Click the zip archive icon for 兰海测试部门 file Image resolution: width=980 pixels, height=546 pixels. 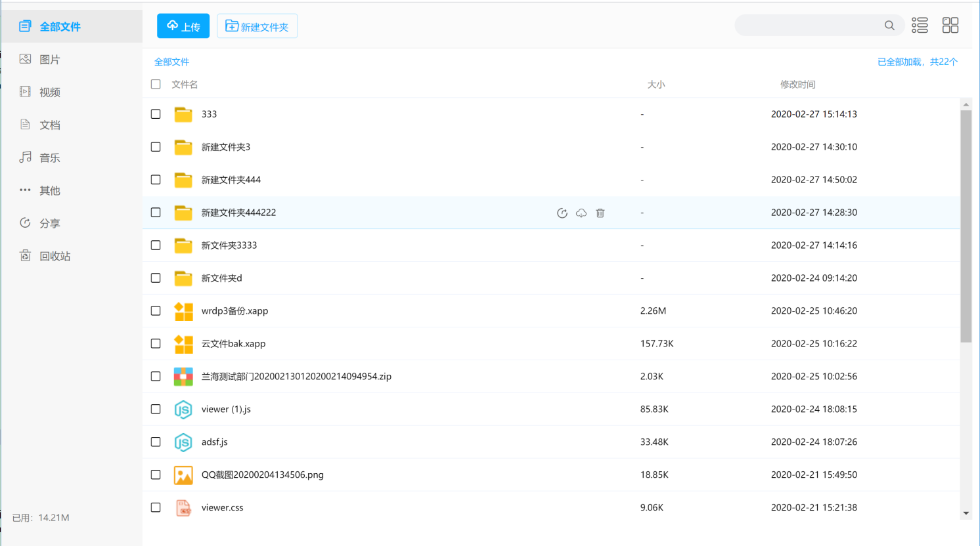pos(183,377)
